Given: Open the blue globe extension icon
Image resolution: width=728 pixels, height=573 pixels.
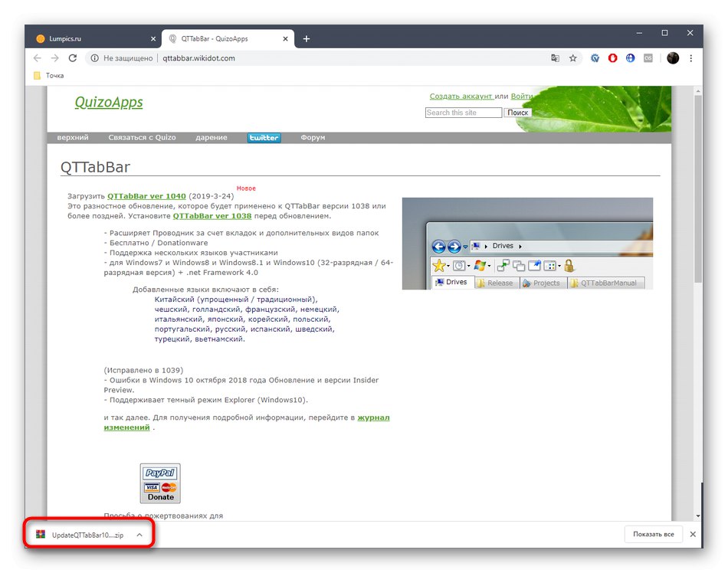Looking at the screenshot, I should tap(630, 58).
